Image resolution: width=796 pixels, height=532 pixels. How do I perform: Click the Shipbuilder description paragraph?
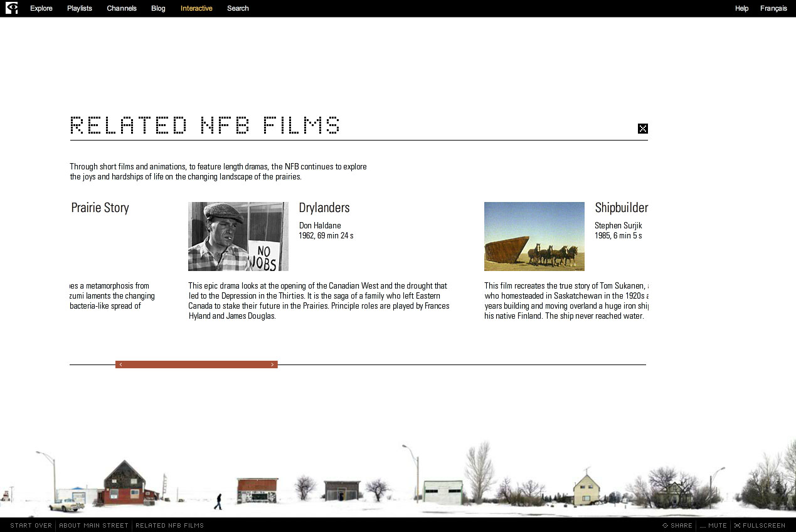click(x=566, y=301)
